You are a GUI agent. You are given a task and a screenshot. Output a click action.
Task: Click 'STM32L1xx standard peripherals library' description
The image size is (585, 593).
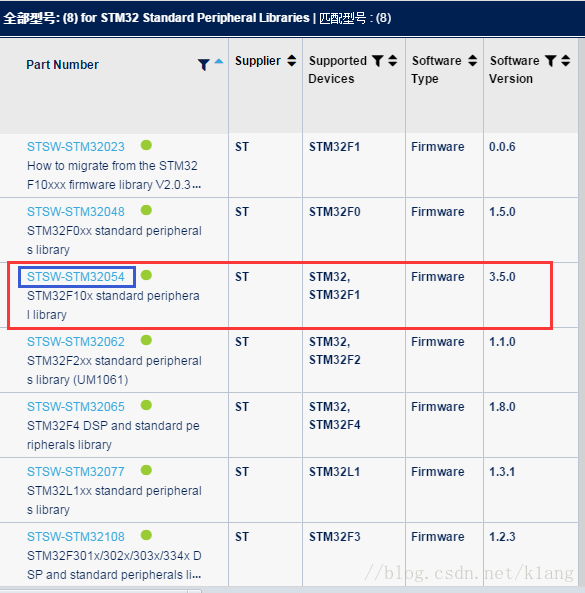114,500
